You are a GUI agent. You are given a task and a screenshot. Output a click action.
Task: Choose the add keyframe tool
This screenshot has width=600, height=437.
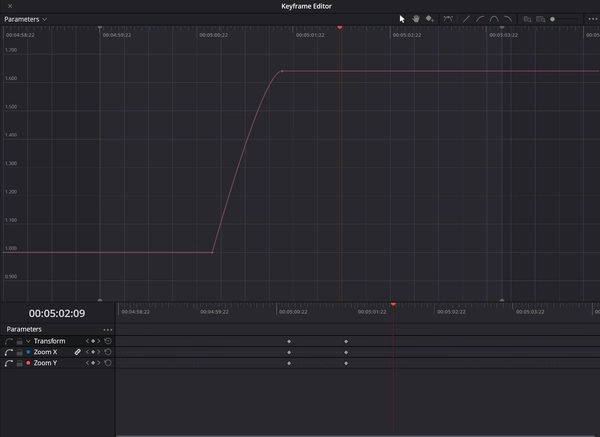click(x=429, y=18)
